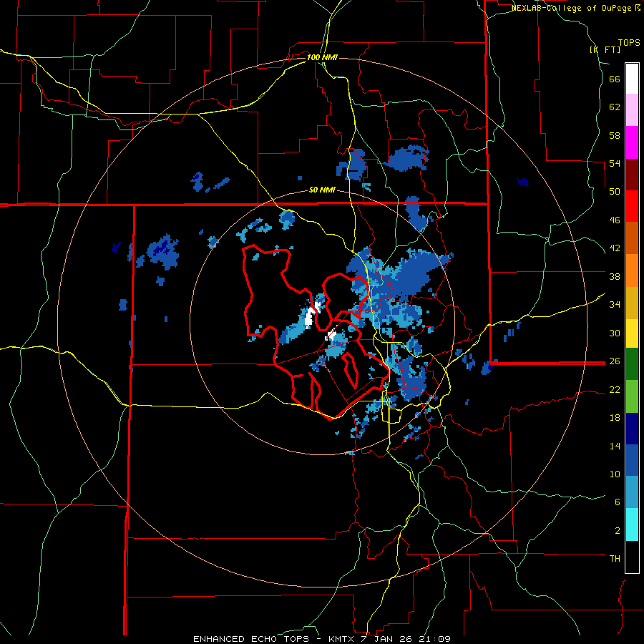Click the legend value "22"
644x644 pixels.
pyautogui.click(x=615, y=389)
